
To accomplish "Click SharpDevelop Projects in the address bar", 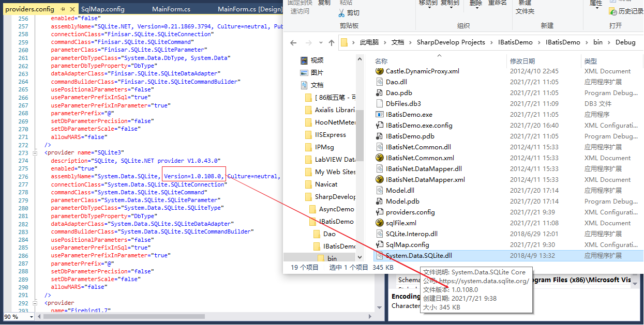I will tap(451, 42).
